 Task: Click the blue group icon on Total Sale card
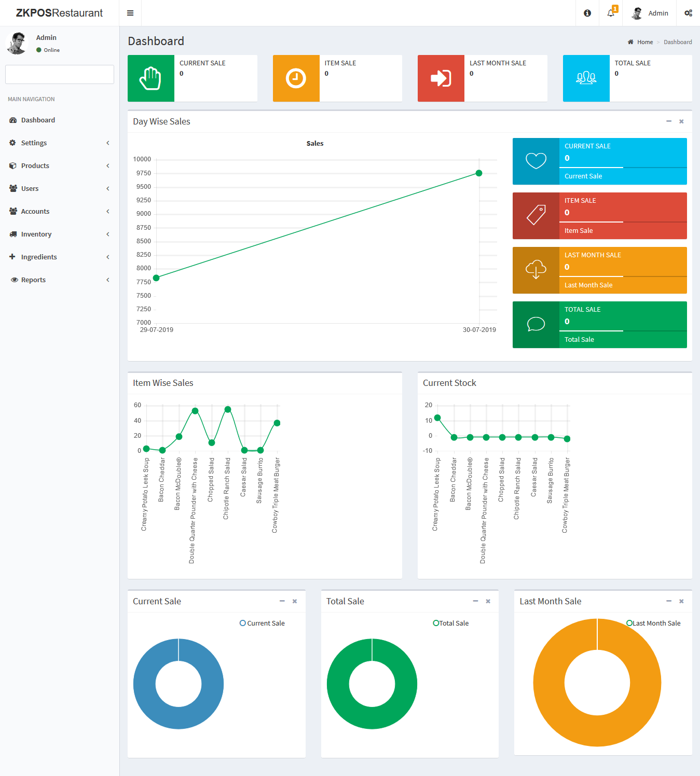(586, 78)
